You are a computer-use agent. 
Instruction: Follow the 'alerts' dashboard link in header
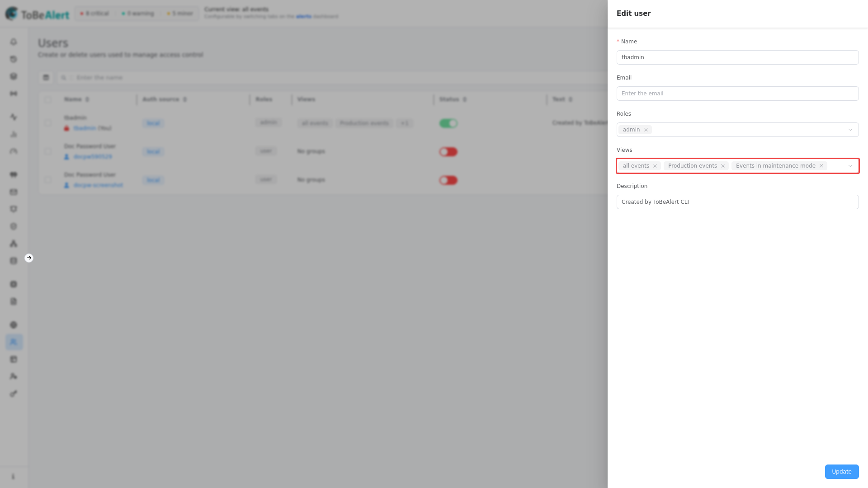tap(304, 17)
